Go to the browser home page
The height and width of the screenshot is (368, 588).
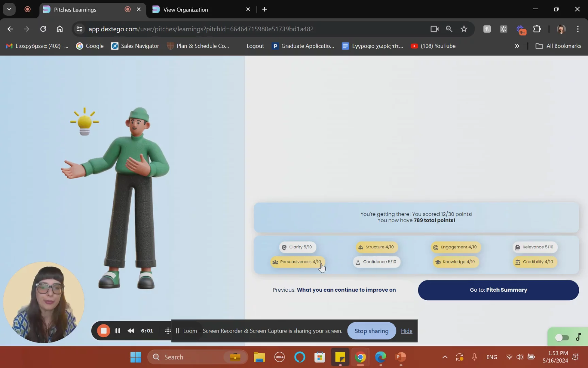point(60,29)
